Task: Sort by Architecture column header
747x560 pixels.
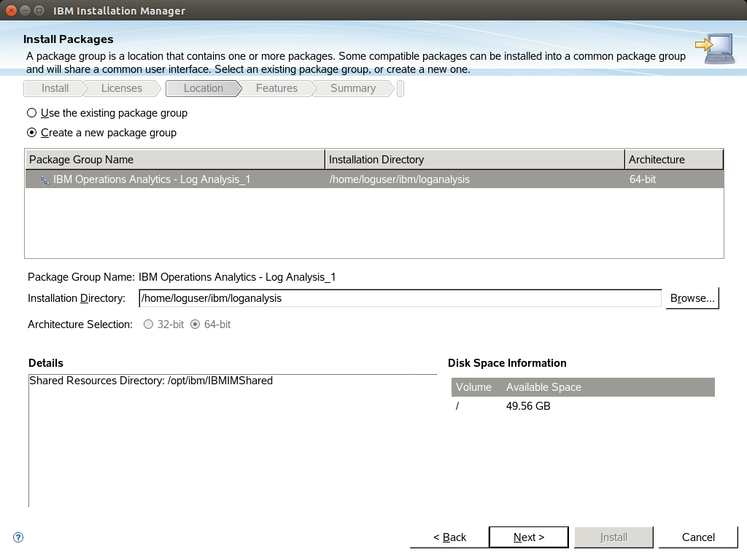Action: (674, 160)
